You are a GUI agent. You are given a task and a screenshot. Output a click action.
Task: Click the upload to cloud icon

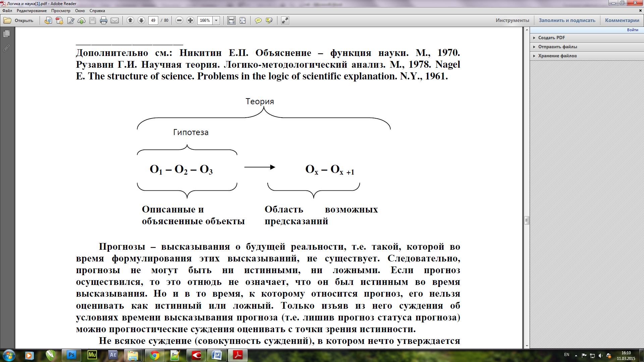pyautogui.click(x=82, y=20)
